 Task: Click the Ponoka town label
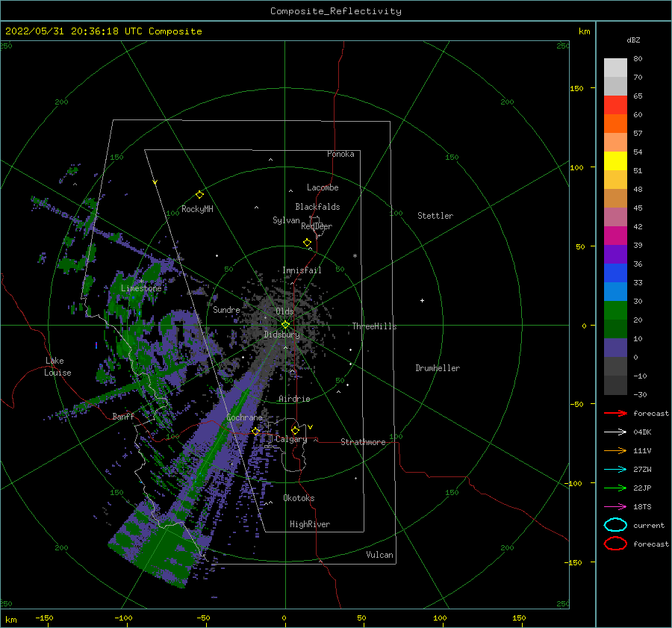click(340, 154)
